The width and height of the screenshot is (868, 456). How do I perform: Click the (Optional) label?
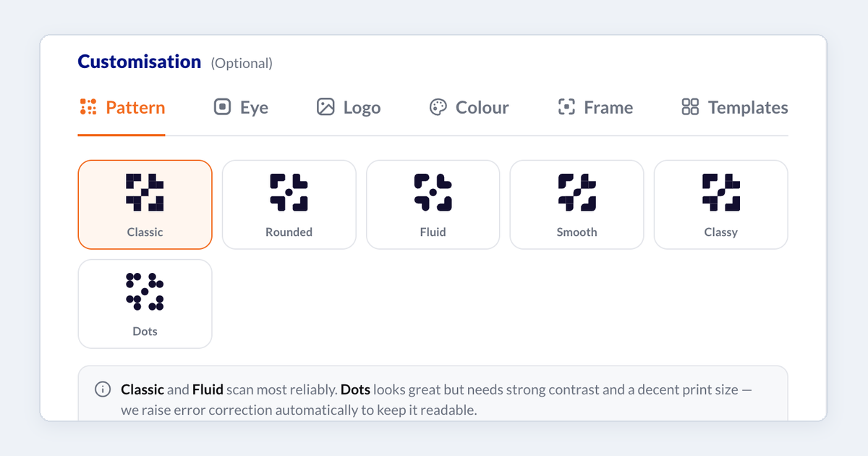tap(242, 64)
